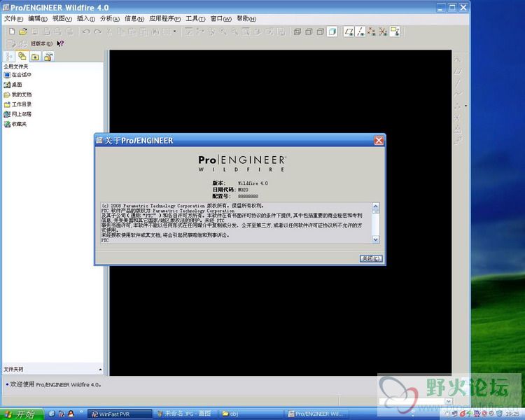Click Pro/ENGINEER taskbar button

(316, 414)
